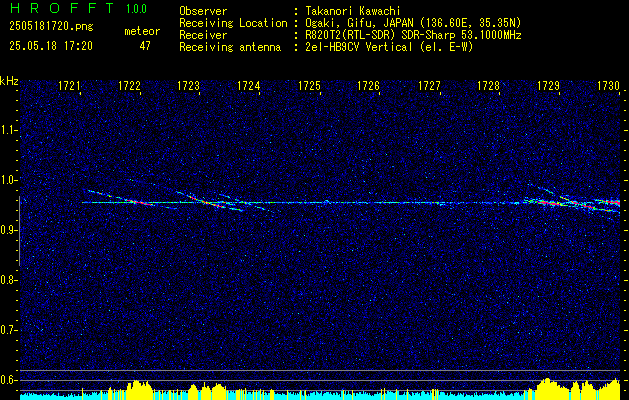Click the 1726 time axis label

click(368, 85)
